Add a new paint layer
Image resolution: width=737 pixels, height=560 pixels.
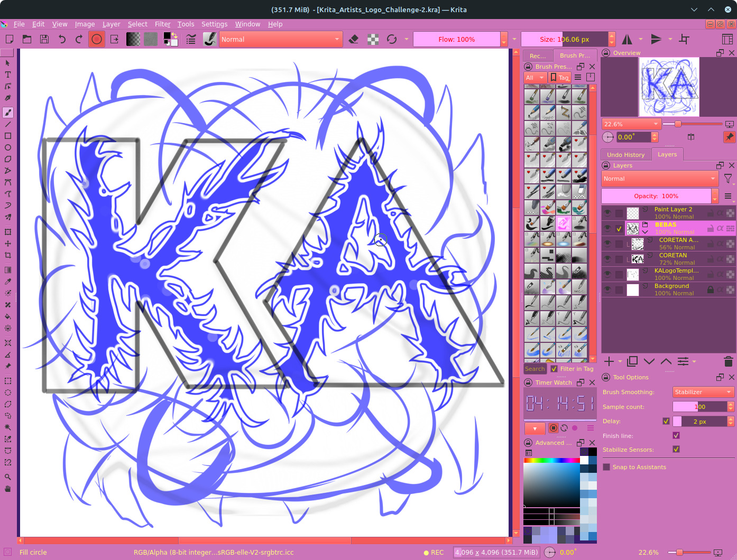click(x=609, y=361)
